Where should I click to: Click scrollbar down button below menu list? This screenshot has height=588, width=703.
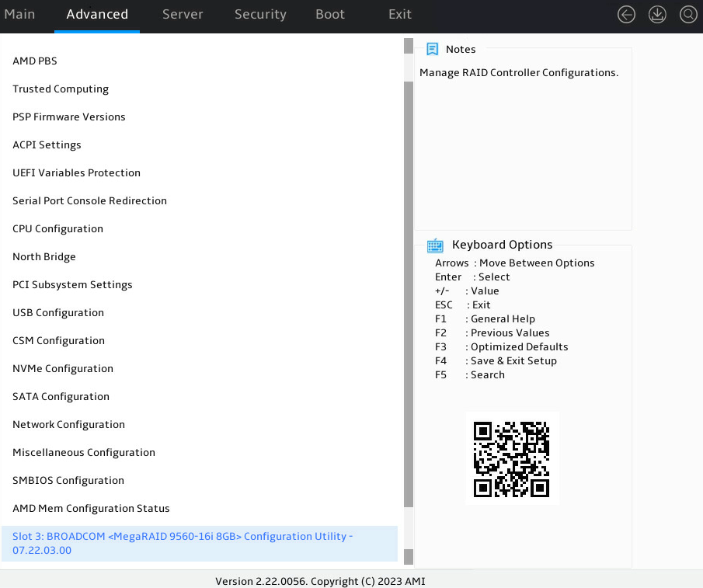[409, 557]
